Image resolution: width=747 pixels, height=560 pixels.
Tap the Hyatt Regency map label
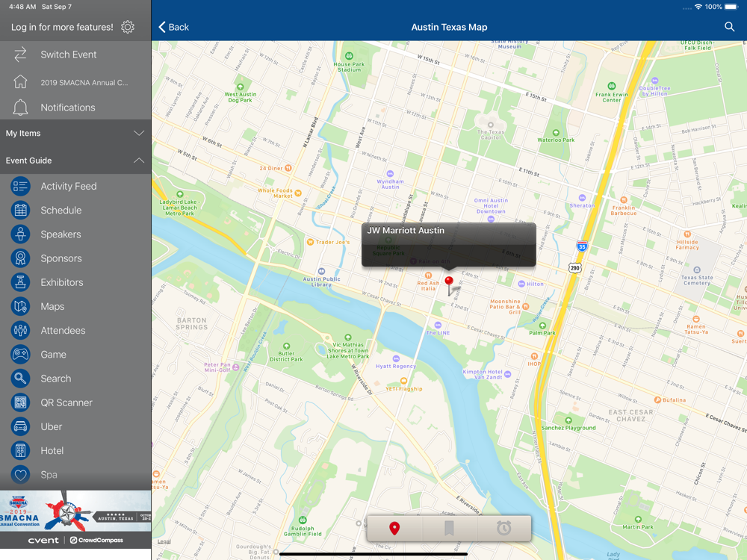point(396,366)
